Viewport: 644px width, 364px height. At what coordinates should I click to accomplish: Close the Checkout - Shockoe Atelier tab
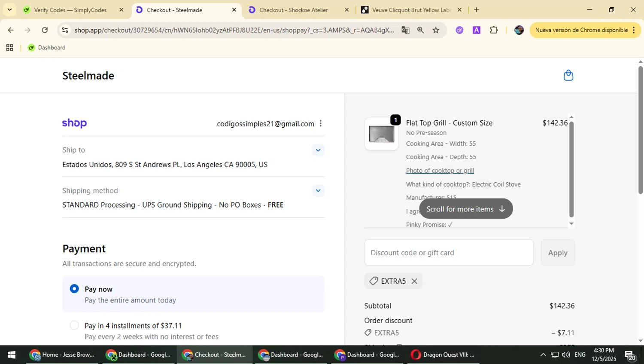coord(347,10)
